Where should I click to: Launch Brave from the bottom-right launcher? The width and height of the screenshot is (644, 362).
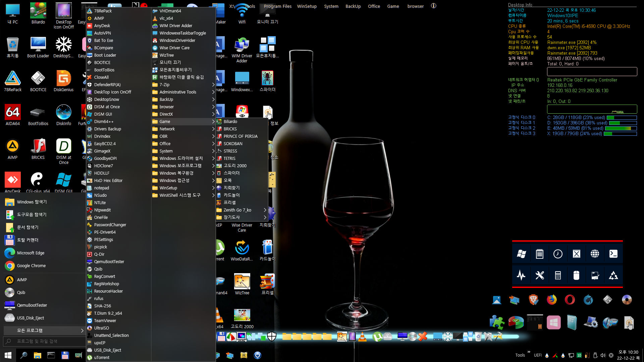[x=533, y=299]
